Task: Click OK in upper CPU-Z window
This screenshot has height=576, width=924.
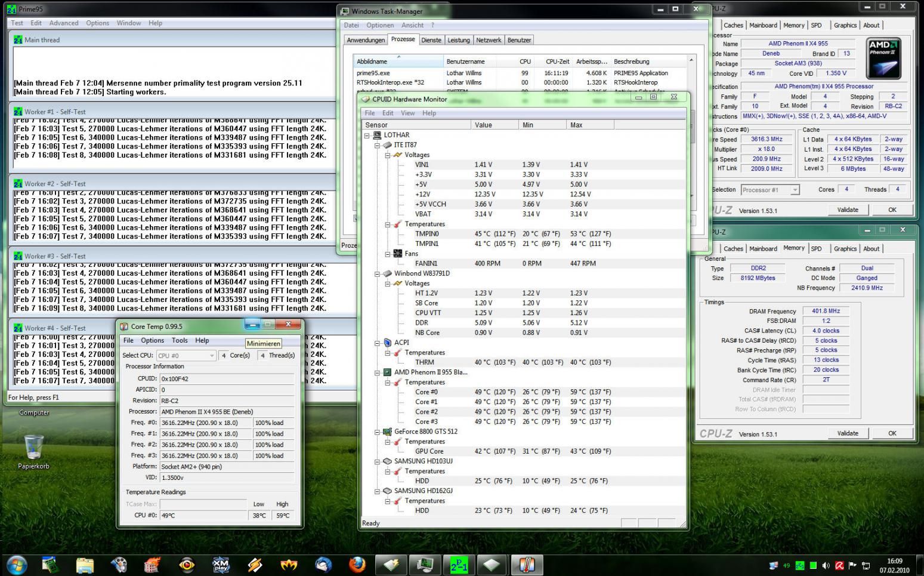Action: (892, 210)
